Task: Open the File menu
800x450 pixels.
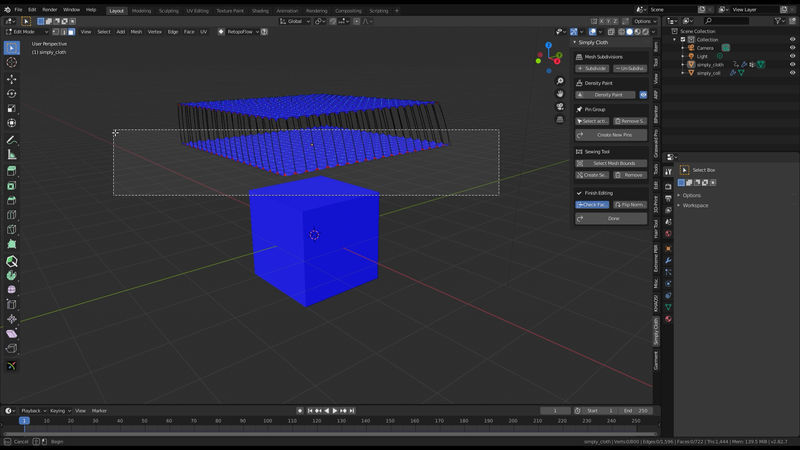Action: point(18,10)
